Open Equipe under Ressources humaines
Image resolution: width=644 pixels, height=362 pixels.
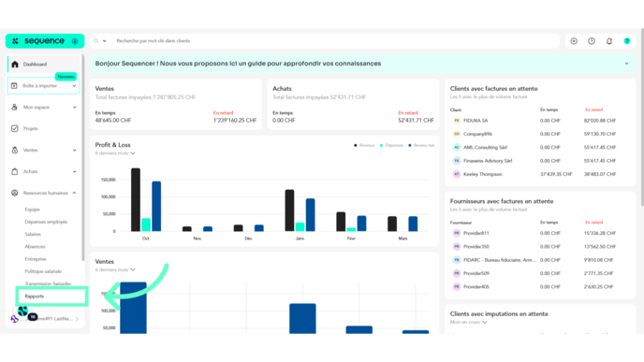coord(32,210)
